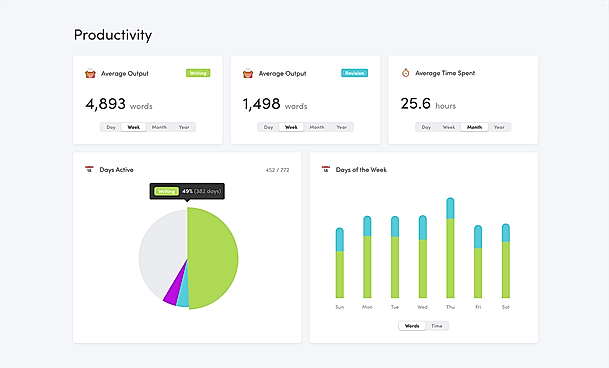The image size is (609, 368).
Task: Select Week on the Revision output card
Action: click(291, 127)
